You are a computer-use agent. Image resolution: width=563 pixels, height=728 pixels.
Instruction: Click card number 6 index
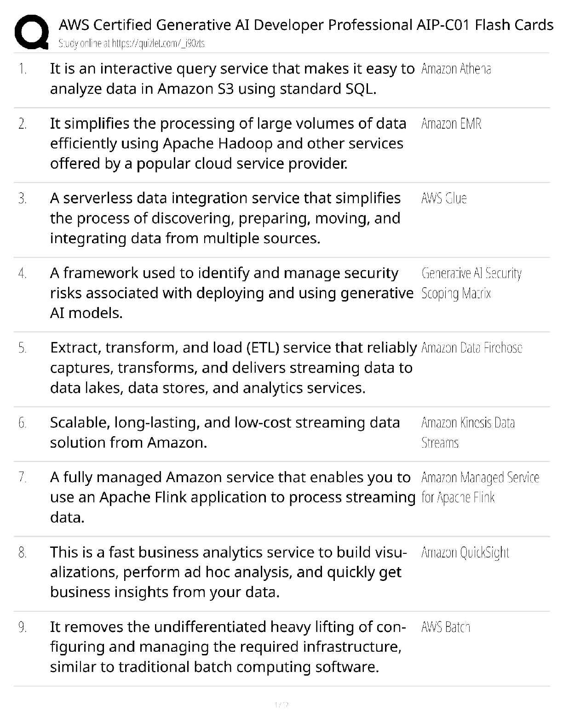(x=23, y=423)
